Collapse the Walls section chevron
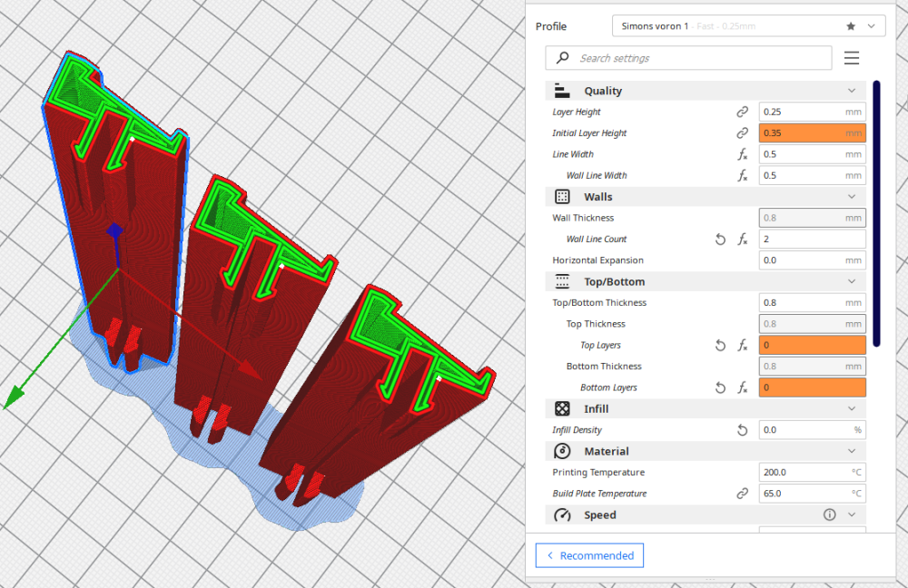Viewport: 908px width, 588px height. click(x=852, y=197)
